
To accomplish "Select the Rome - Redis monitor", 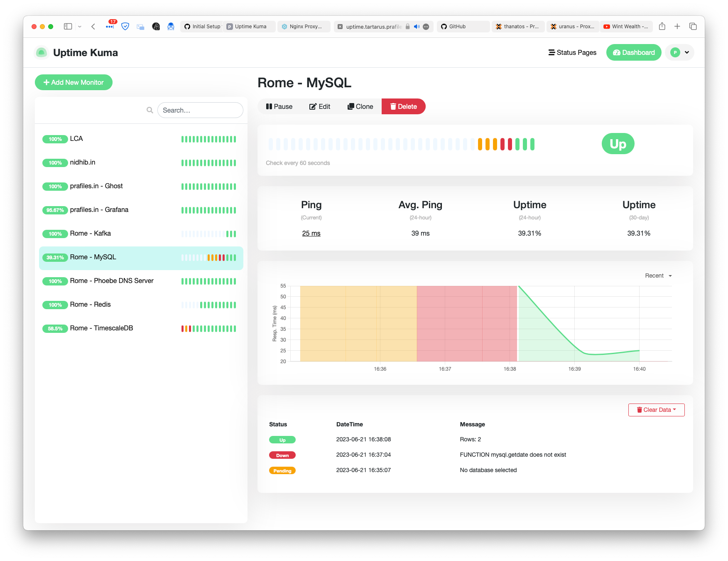I will pos(141,305).
